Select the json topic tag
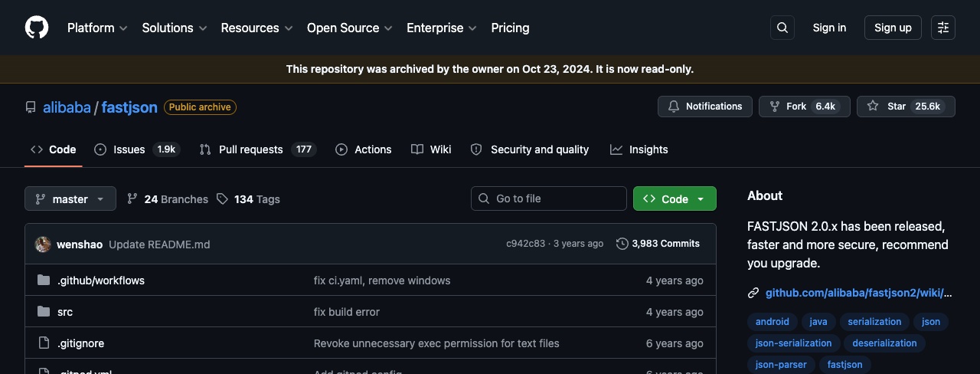 [931, 322]
